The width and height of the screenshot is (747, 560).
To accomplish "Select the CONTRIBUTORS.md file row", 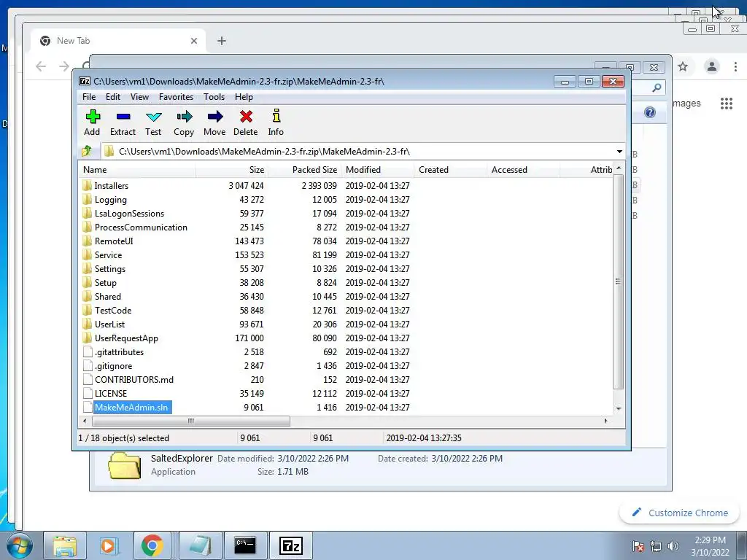I will pyautogui.click(x=347, y=379).
